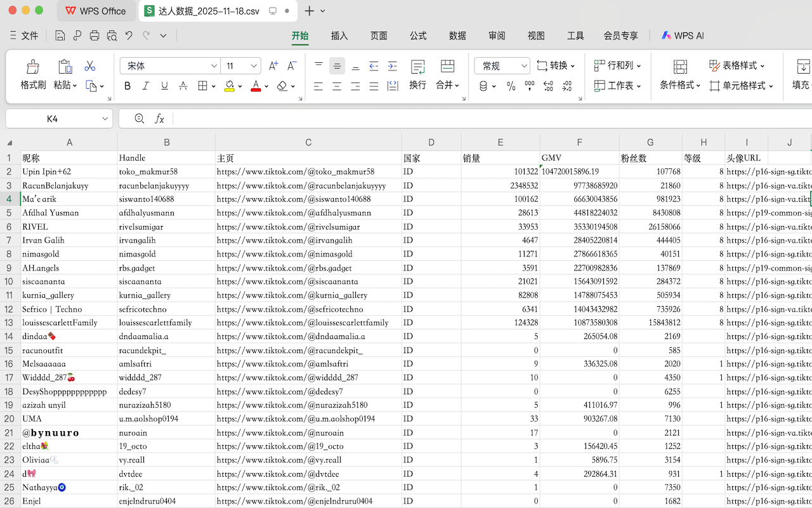Viewport: 812px width, 508px height.
Task: Expand the borders dropdown arrow
Action: click(213, 86)
